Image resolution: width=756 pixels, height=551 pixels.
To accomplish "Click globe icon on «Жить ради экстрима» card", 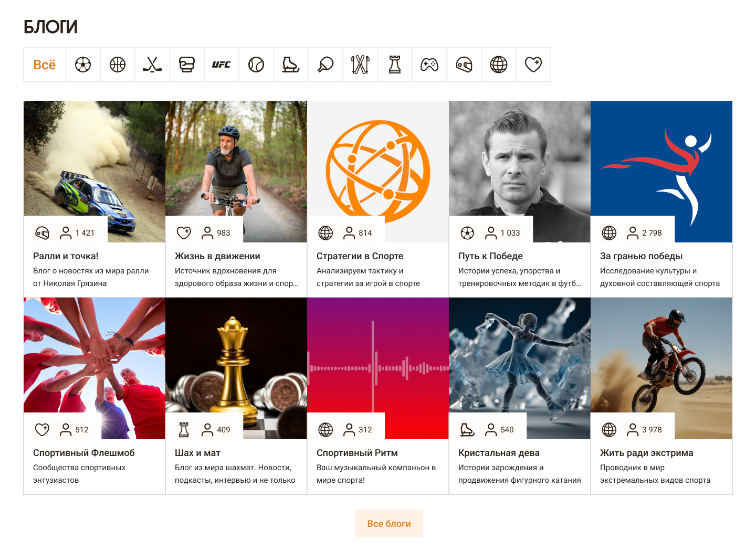I will pyautogui.click(x=609, y=430).
